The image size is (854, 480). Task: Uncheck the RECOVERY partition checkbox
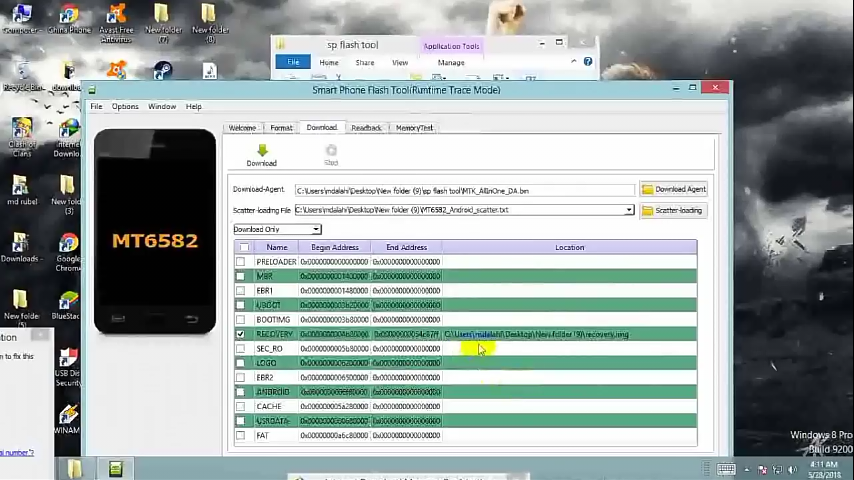(240, 334)
